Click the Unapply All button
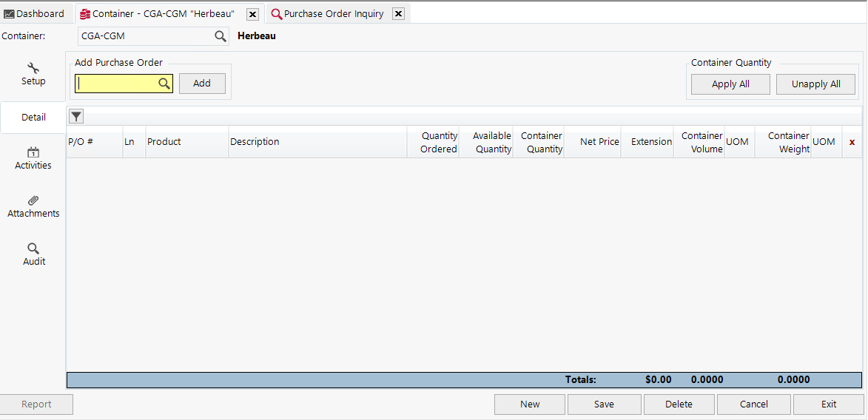868x420 pixels. (x=815, y=84)
